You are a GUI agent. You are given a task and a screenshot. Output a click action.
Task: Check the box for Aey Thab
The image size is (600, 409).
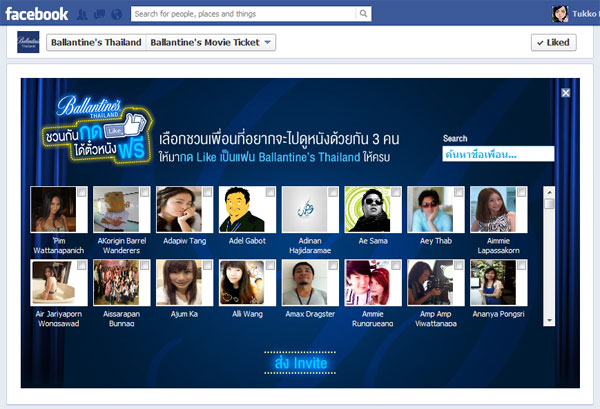pos(458,192)
